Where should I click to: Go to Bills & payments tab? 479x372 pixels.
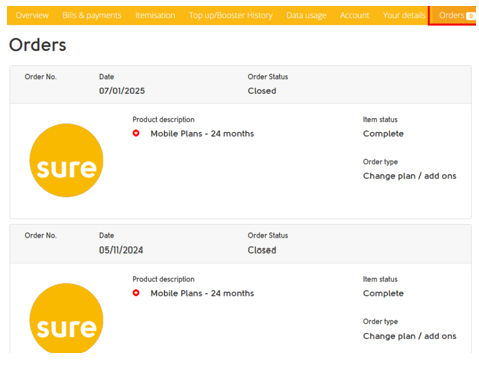pos(92,15)
